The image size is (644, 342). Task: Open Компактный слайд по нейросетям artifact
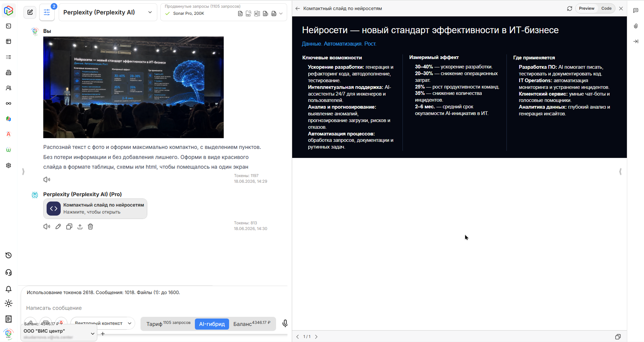95,209
